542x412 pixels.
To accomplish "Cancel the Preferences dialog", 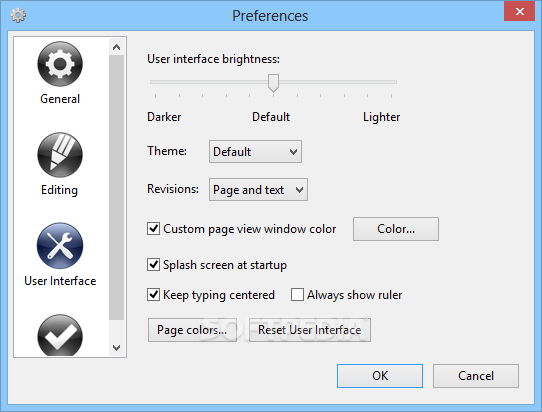I will (476, 376).
